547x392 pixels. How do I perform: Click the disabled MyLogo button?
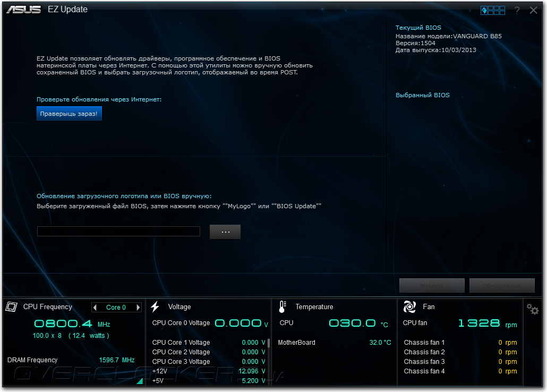[x=432, y=285]
